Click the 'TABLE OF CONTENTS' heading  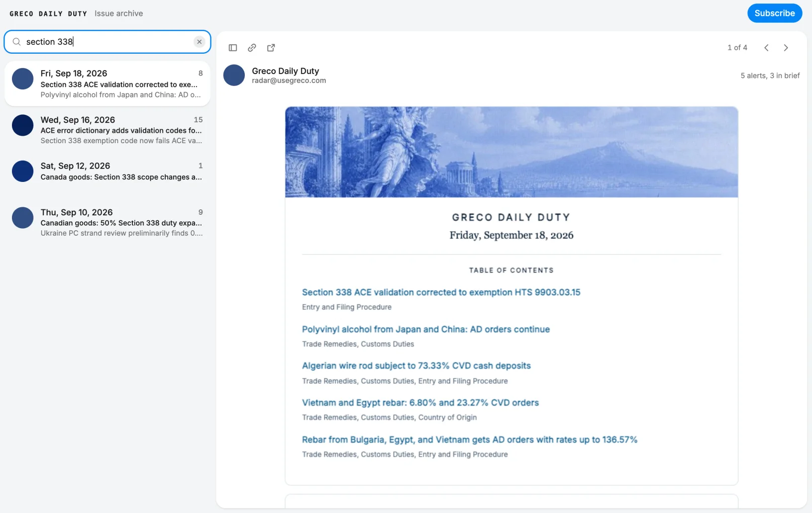pyautogui.click(x=511, y=270)
